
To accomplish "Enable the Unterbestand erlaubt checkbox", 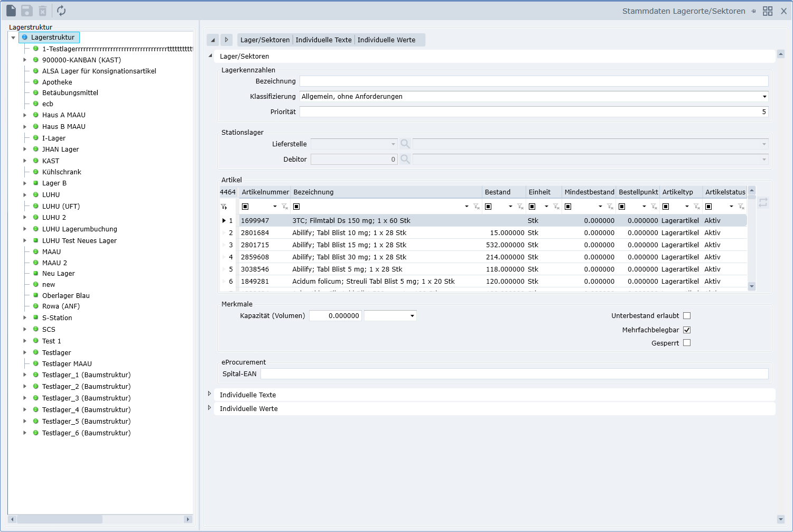I will 687,316.
